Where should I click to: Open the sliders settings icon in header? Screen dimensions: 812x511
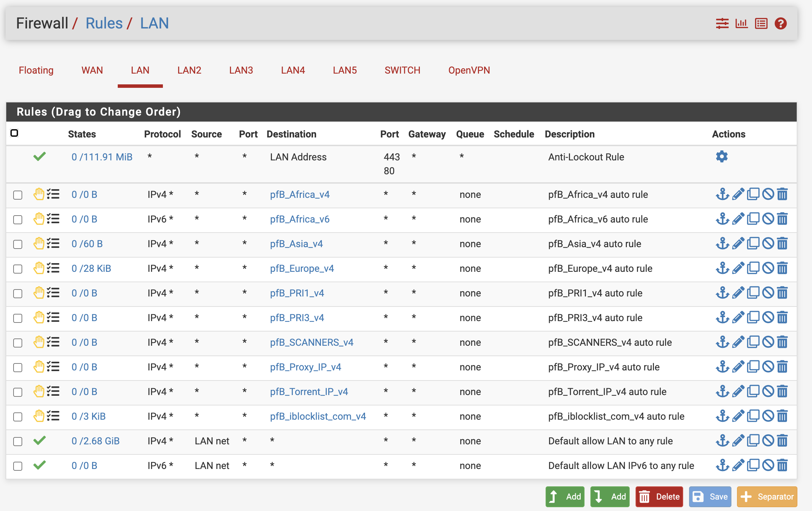click(x=722, y=24)
